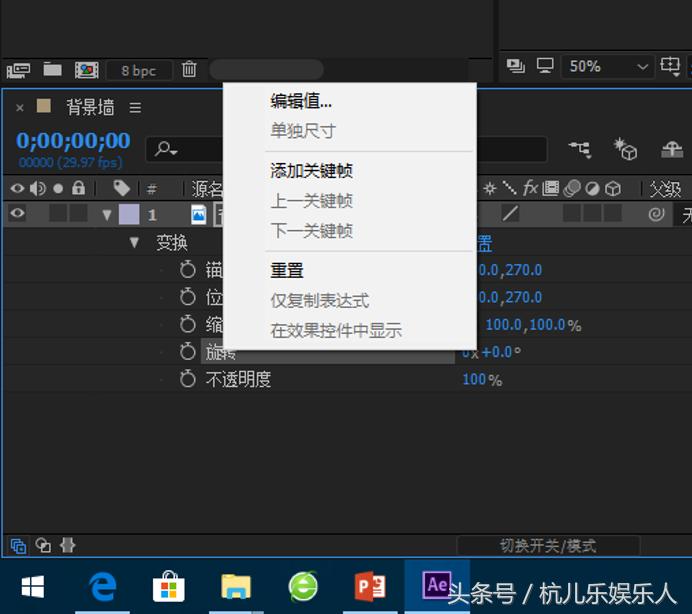Image resolution: width=692 pixels, height=614 pixels.
Task: Toggle solo switch for layer 1
Action: point(58,213)
